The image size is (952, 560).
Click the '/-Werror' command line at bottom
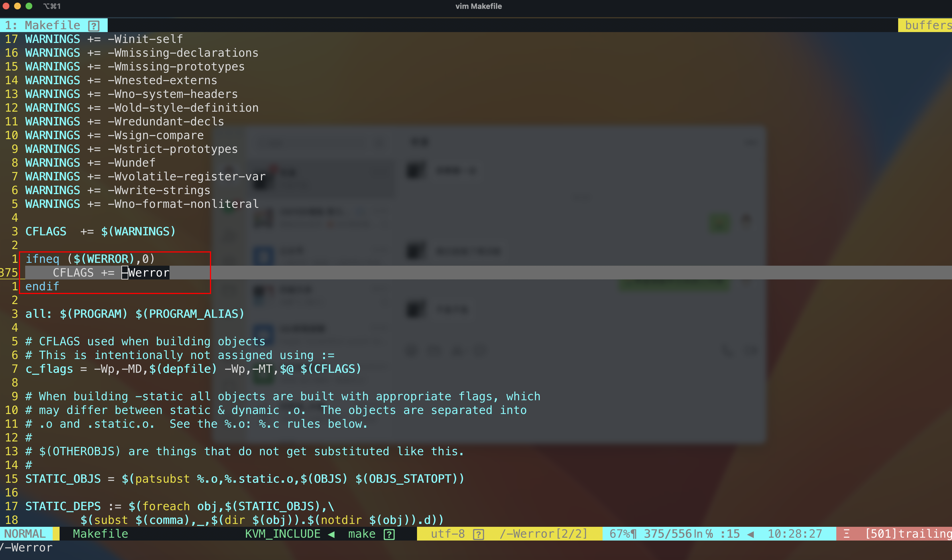(26, 547)
